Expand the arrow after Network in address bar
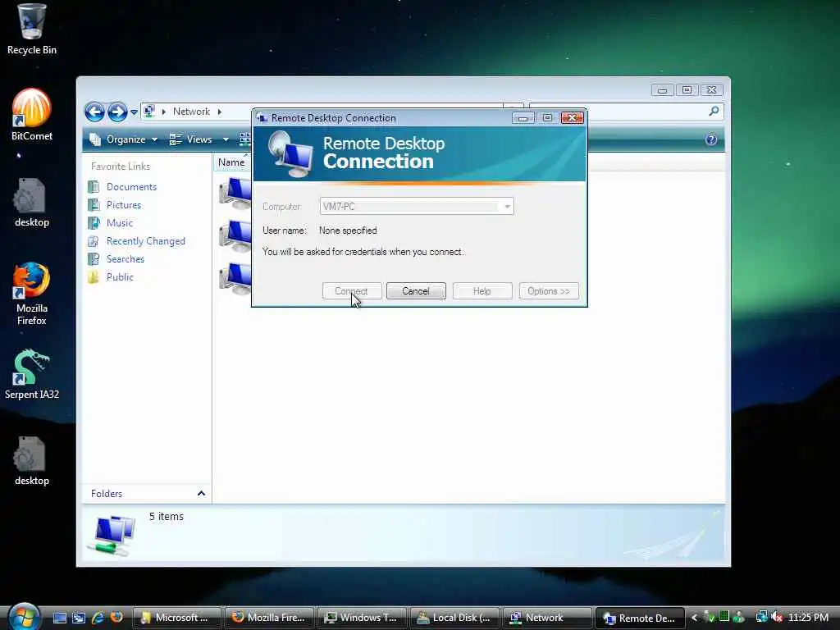The height and width of the screenshot is (630, 840). click(220, 112)
